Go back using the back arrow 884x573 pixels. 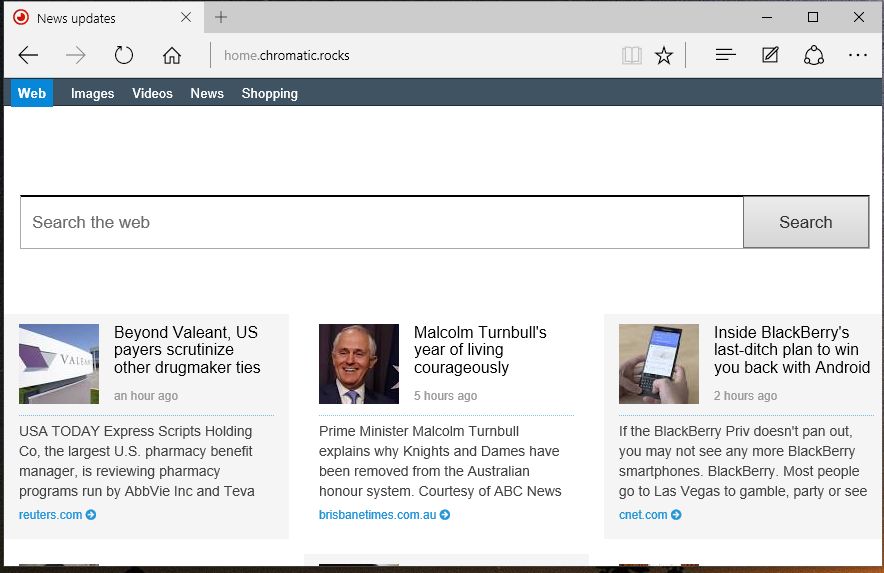[x=28, y=55]
